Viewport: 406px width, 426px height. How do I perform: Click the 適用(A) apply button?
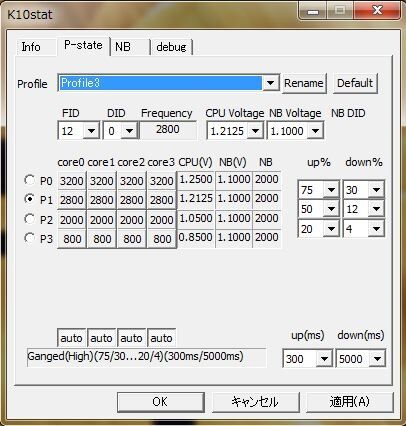click(349, 402)
